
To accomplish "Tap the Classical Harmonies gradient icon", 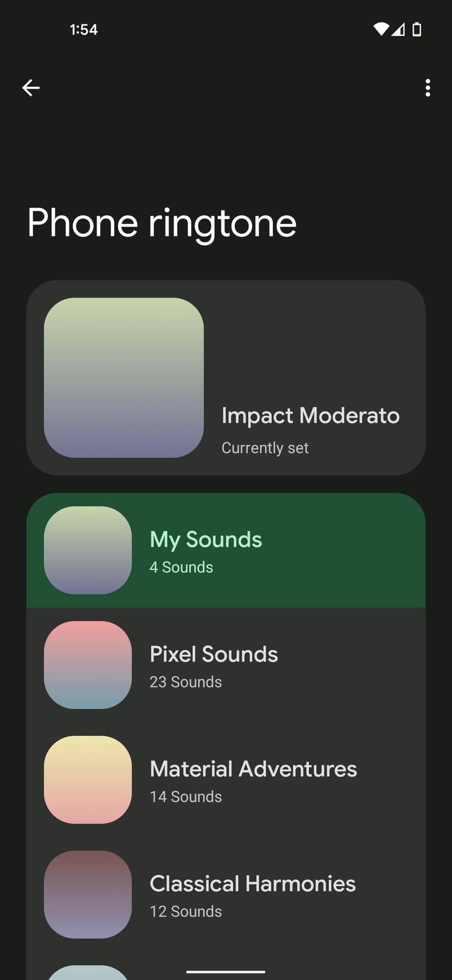I will (88, 894).
